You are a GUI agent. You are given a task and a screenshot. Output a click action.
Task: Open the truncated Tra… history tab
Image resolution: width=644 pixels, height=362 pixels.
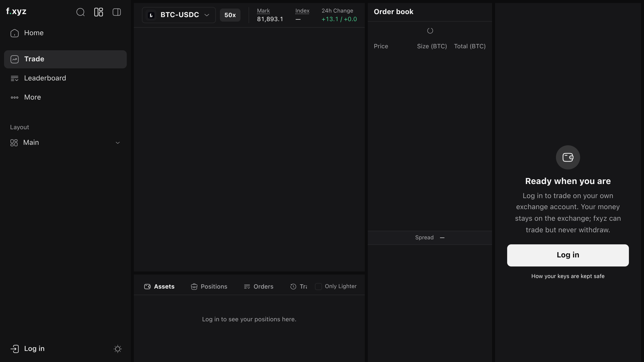point(299,287)
